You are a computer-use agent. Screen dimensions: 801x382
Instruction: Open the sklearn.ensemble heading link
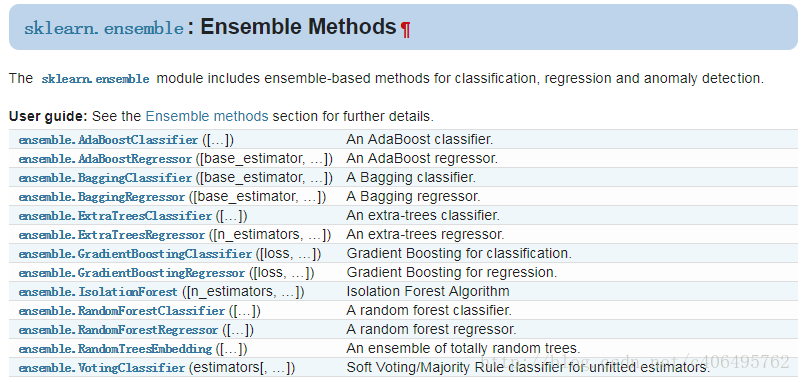(x=104, y=28)
